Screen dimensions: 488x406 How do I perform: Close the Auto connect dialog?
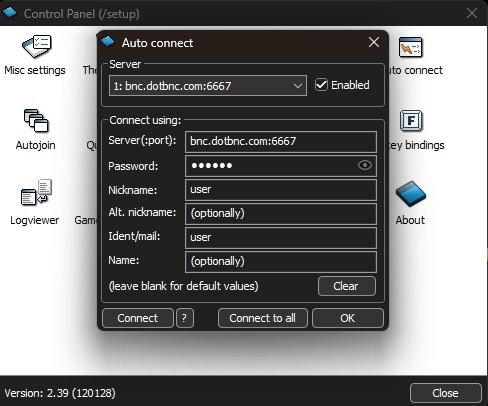(374, 42)
